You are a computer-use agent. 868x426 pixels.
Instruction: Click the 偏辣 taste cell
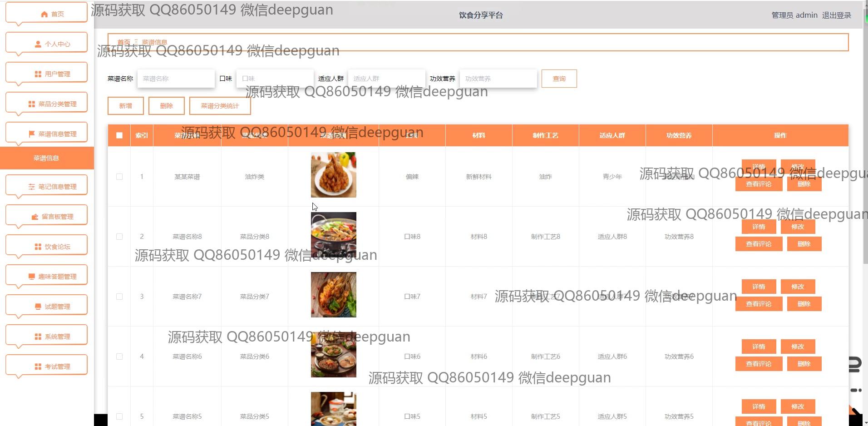tap(412, 177)
